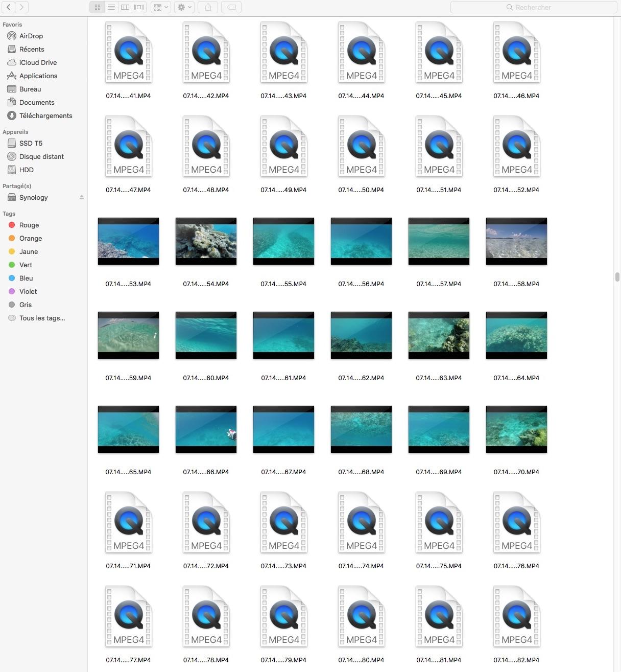Click the Share toolbar button
This screenshot has width=621, height=672.
tap(208, 7)
